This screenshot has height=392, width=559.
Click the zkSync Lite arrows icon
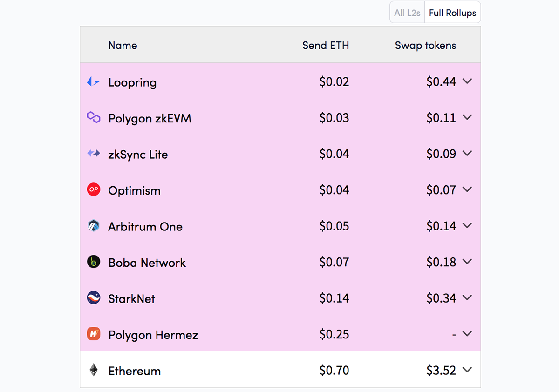tap(94, 153)
